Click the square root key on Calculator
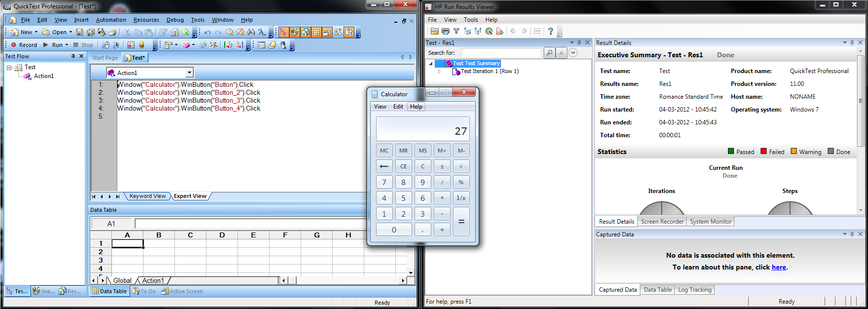This screenshot has height=309, width=868. [461, 166]
